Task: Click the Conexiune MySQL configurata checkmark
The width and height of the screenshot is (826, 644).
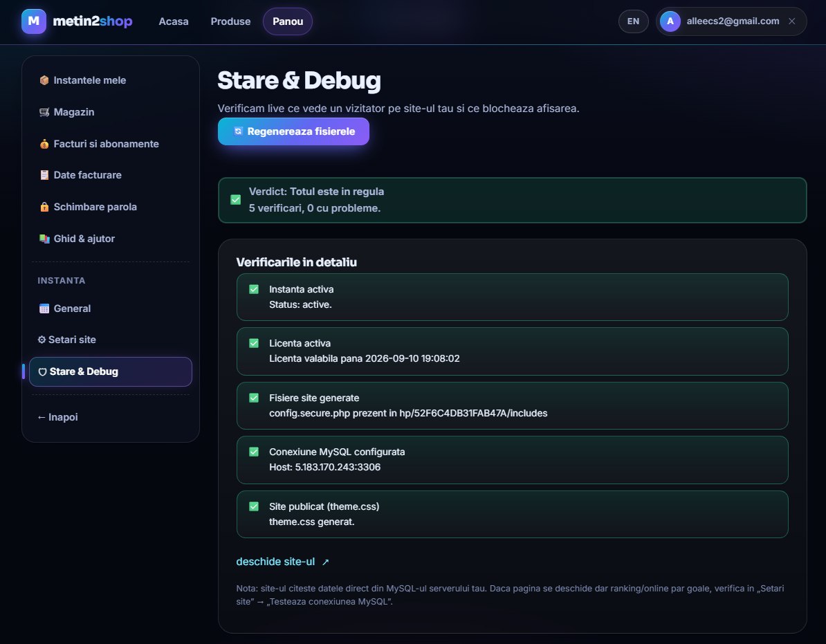Action: (x=254, y=452)
